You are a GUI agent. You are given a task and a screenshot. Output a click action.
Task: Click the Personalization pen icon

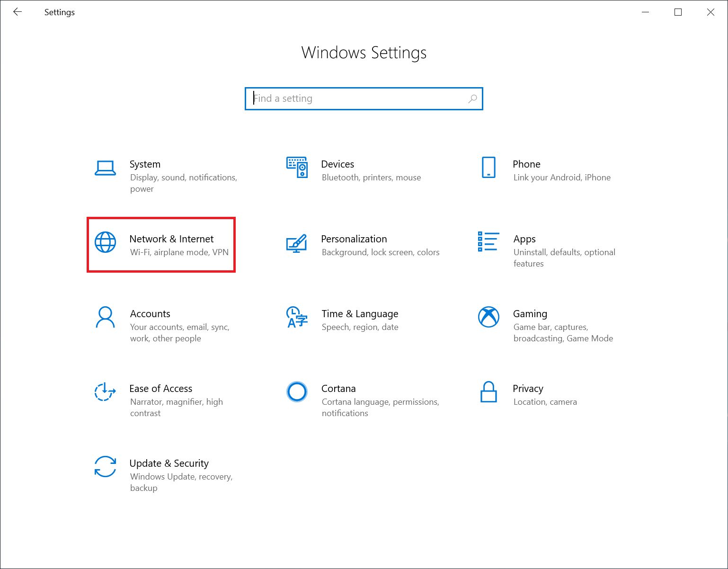(x=297, y=243)
